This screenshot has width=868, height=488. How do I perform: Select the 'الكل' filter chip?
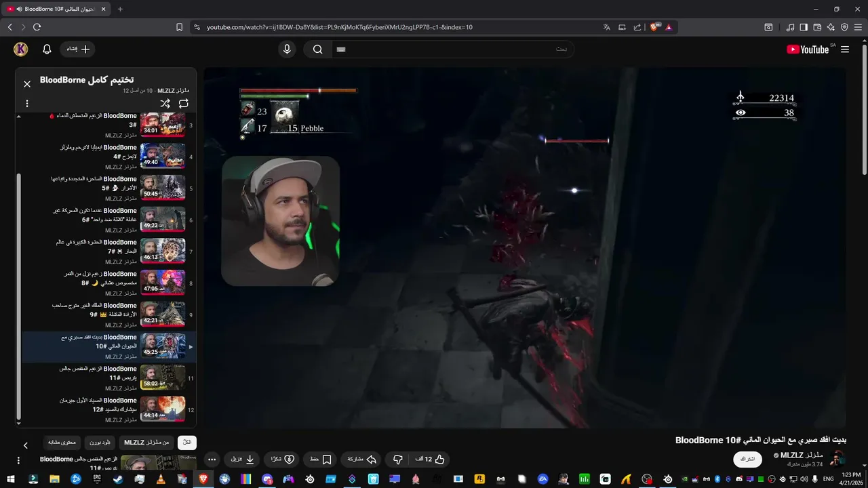coord(186,443)
